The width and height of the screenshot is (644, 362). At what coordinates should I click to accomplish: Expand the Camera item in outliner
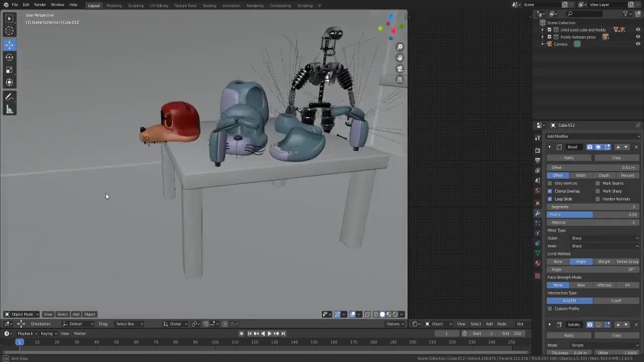point(543,44)
